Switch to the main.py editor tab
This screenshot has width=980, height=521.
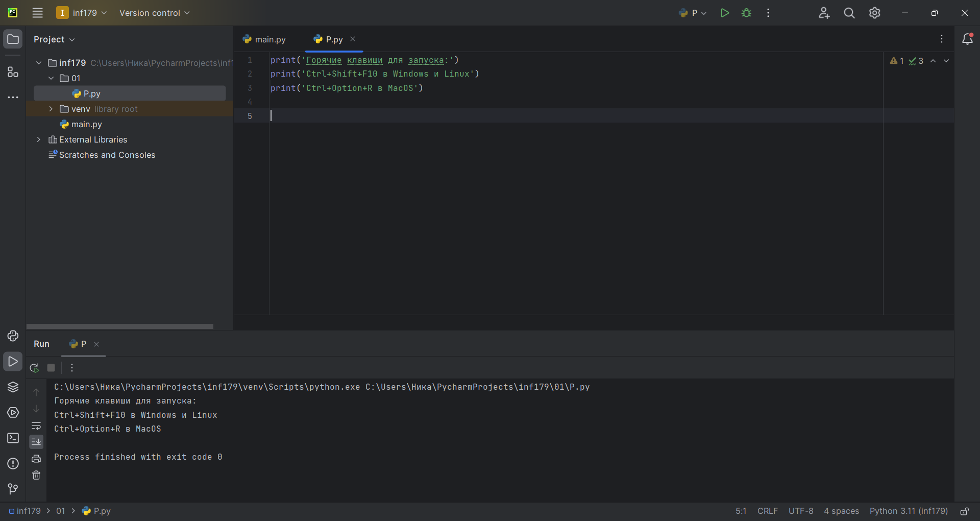[x=269, y=39]
